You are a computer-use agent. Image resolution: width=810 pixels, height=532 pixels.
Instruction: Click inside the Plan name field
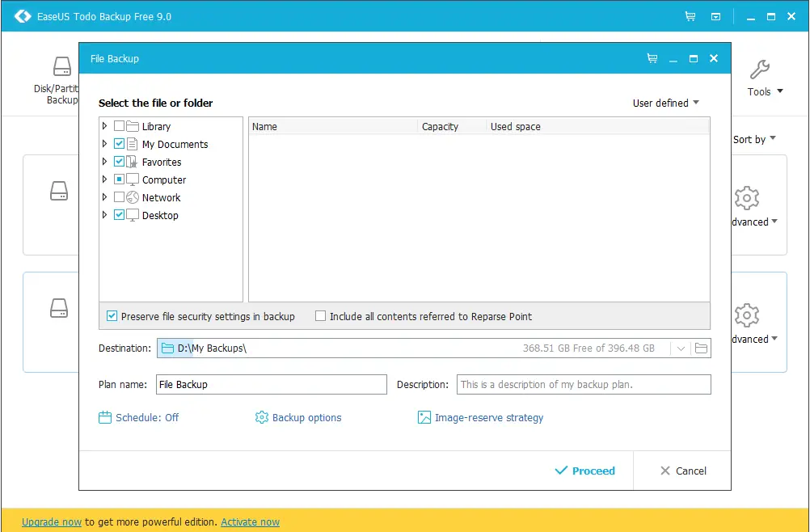coord(271,384)
